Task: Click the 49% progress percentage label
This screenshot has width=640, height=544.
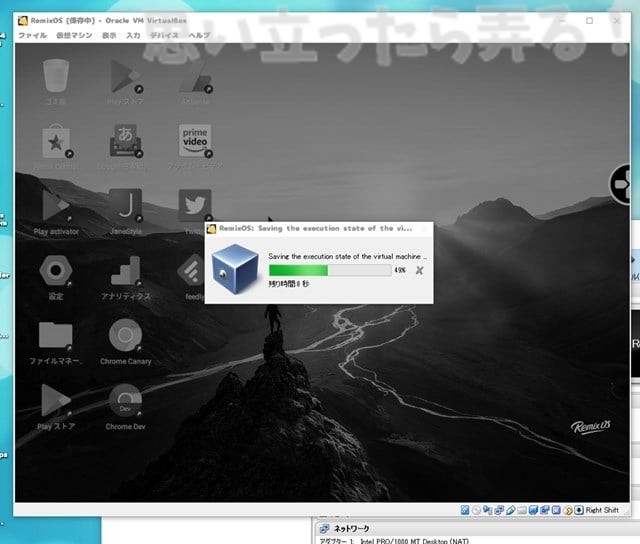Action: click(400, 270)
